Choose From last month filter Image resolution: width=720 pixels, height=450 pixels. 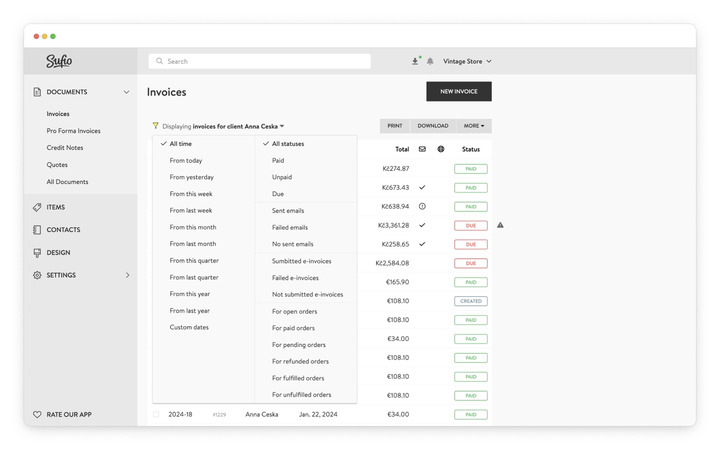pyautogui.click(x=193, y=244)
